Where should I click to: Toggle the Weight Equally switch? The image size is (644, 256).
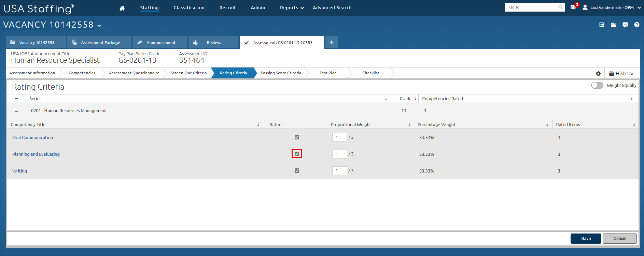597,85
